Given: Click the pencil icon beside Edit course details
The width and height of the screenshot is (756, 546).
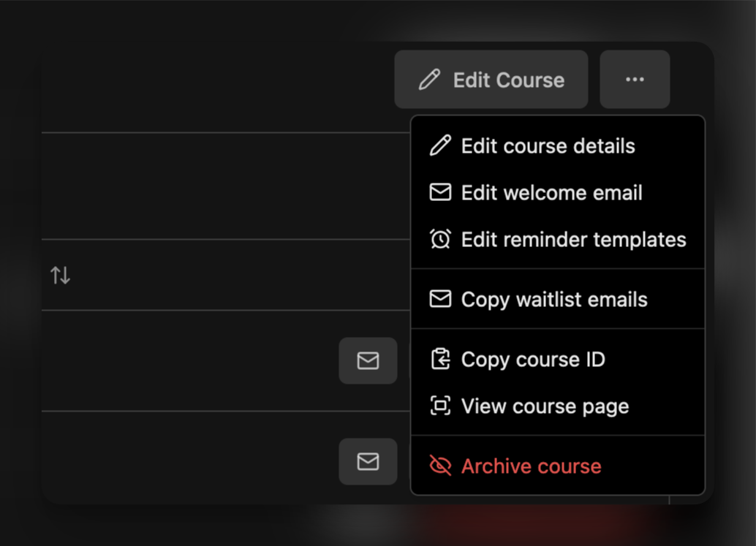Looking at the screenshot, I should coord(439,145).
